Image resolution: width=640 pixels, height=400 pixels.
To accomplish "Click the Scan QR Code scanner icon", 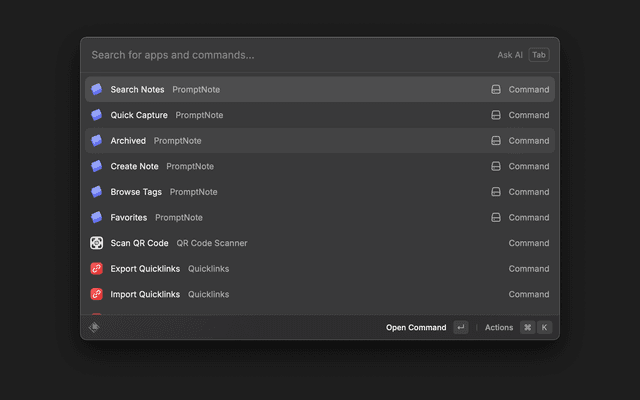I will tap(97, 243).
